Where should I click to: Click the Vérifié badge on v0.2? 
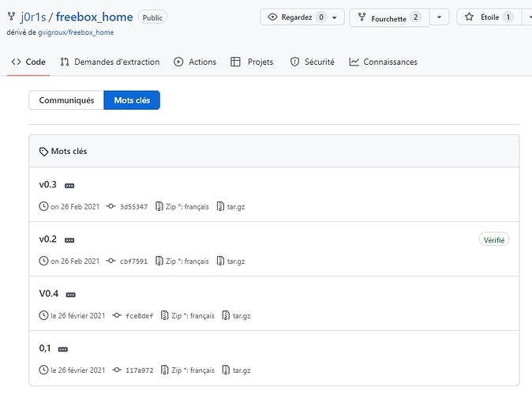[x=494, y=240]
